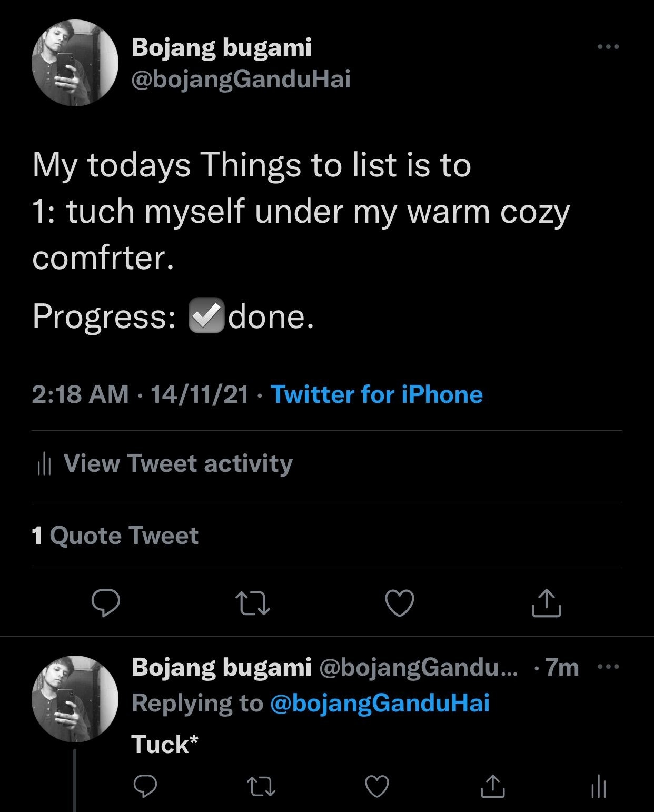654x812 pixels.
Task: Like the "Tuck*" reply
Action: [x=377, y=787]
